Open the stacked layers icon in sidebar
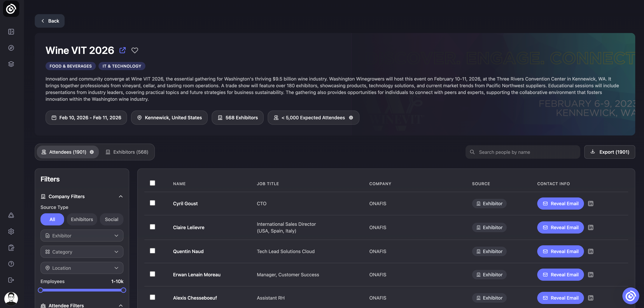 [x=11, y=64]
